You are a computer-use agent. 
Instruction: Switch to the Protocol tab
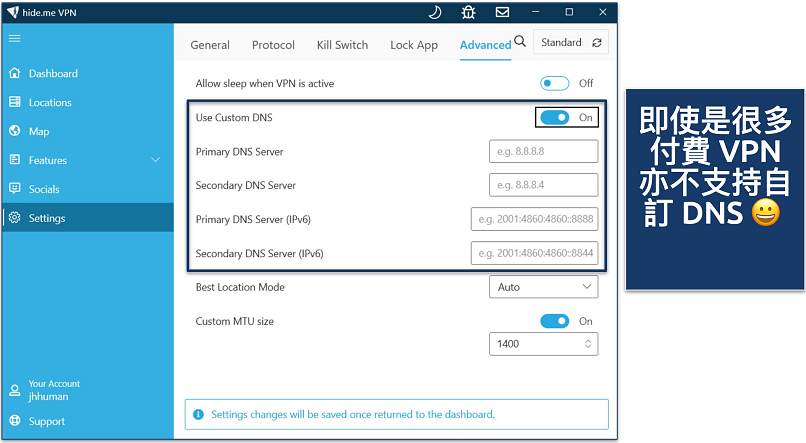(273, 45)
